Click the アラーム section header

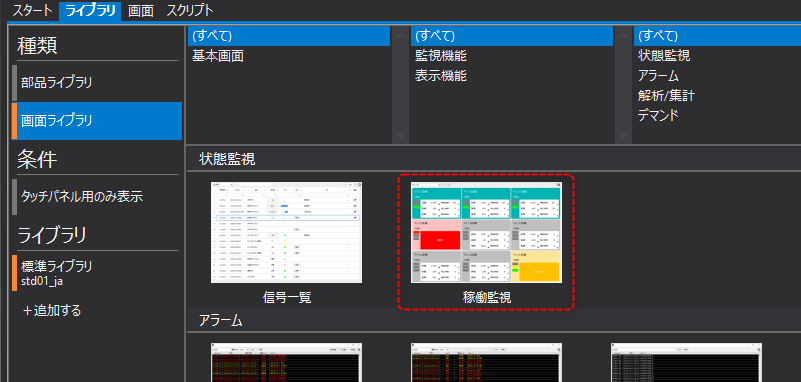tap(220, 320)
